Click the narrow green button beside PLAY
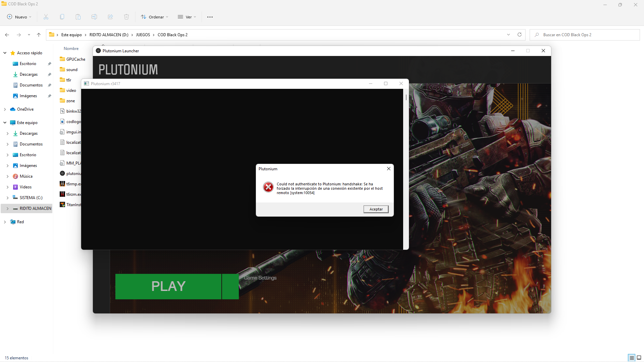This screenshot has height=362, width=644. [x=230, y=287]
